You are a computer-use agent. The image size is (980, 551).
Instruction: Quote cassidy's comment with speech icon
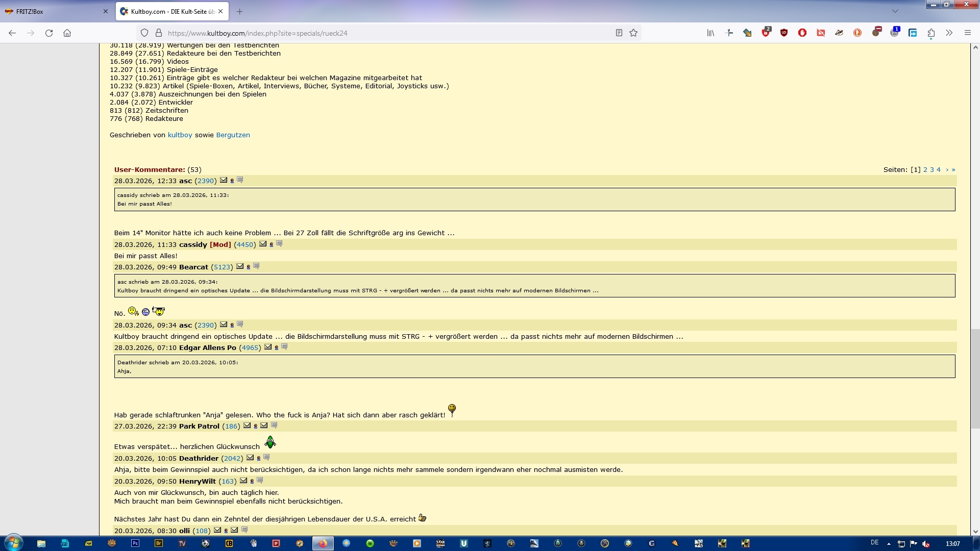pos(279,244)
